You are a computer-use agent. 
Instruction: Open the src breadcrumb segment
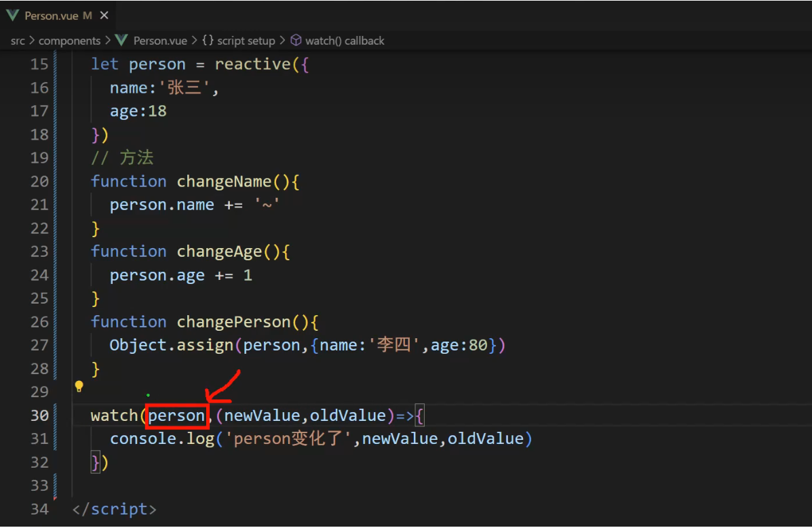click(x=18, y=41)
